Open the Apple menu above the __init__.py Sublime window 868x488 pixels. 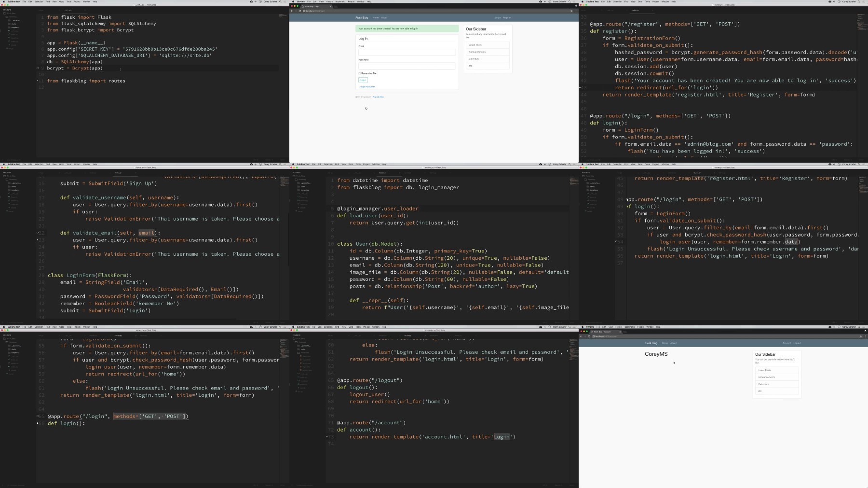pyautogui.click(x=4, y=1)
